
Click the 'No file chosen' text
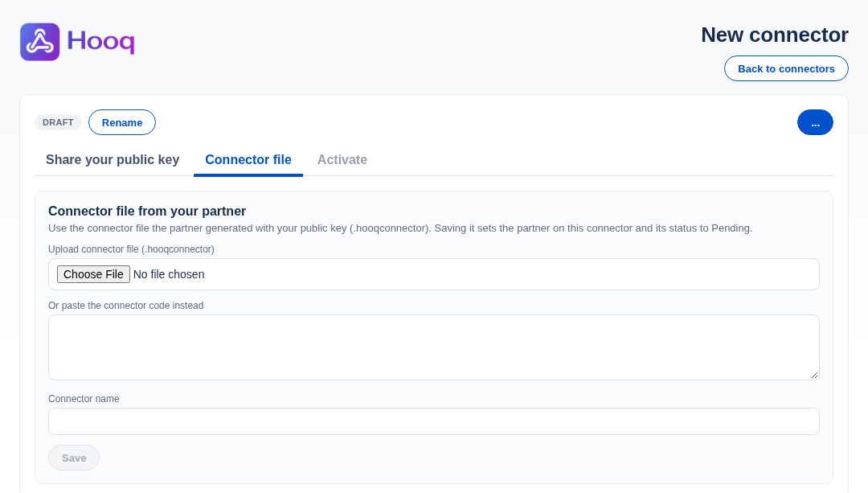pos(169,274)
